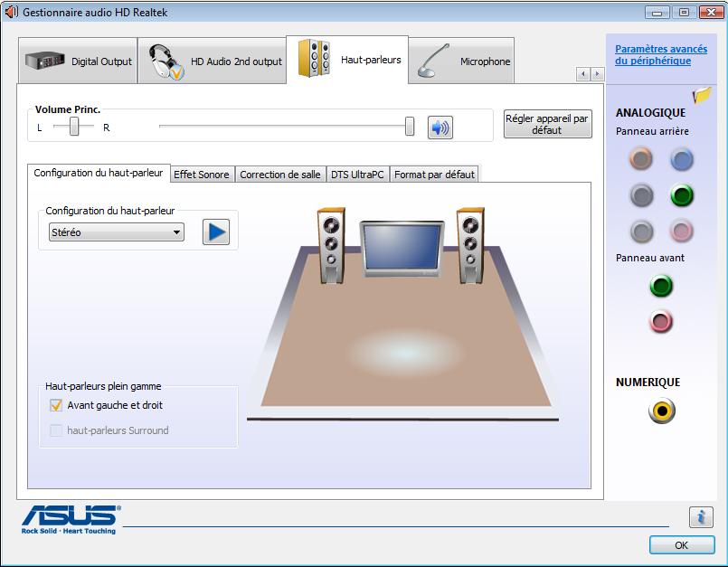Screen dimensions: 728x567
Task: Open the Format par défaut sub-tab
Action: (x=434, y=175)
